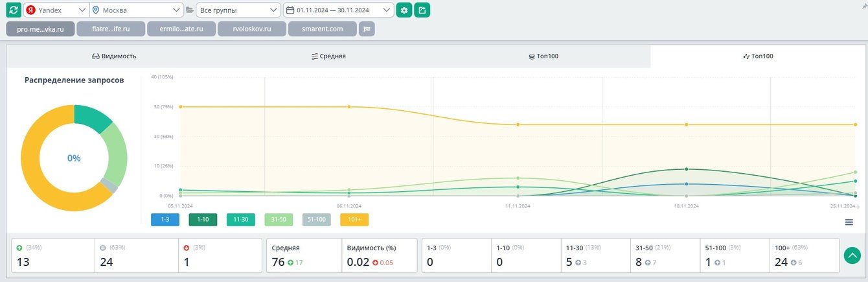This screenshot has height=282, width=868.
Task: Switch to the Средняя tab
Action: click(x=328, y=56)
